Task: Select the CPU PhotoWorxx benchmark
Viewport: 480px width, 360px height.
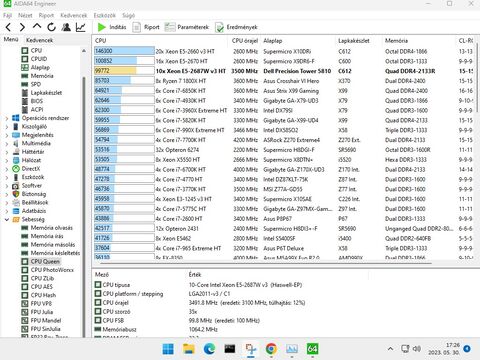Action: pos(47,270)
